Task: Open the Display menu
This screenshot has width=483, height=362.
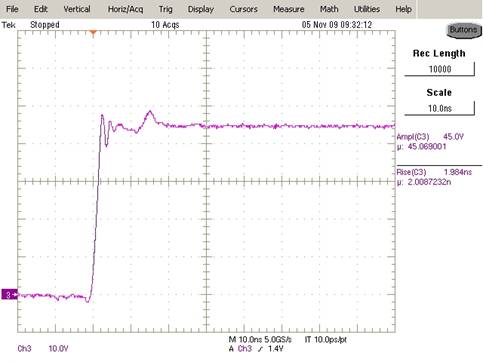Action: click(200, 9)
